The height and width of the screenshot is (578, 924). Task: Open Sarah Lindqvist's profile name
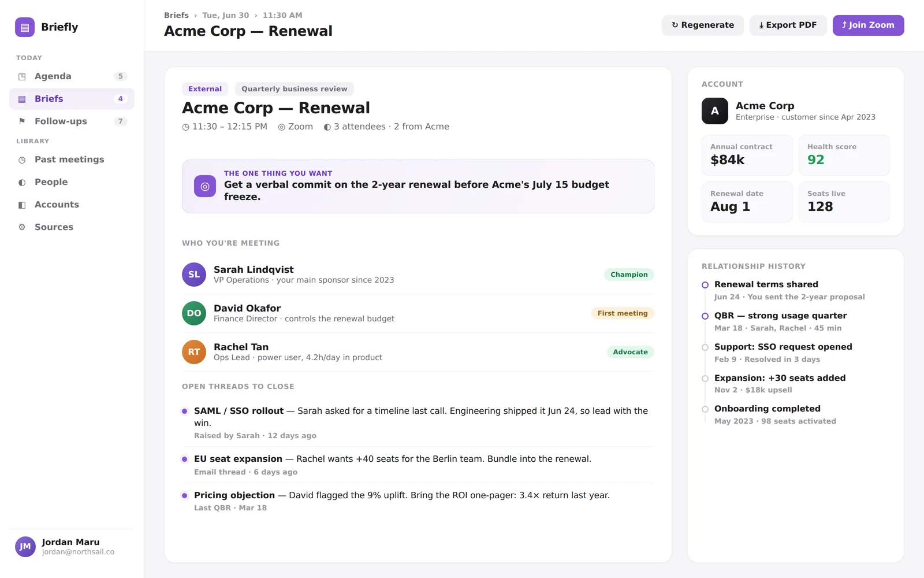[254, 270]
